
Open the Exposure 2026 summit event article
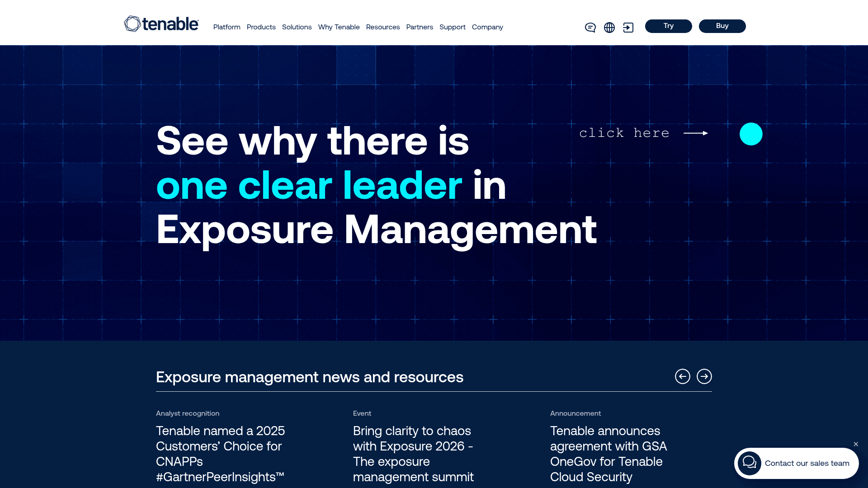[x=413, y=454]
